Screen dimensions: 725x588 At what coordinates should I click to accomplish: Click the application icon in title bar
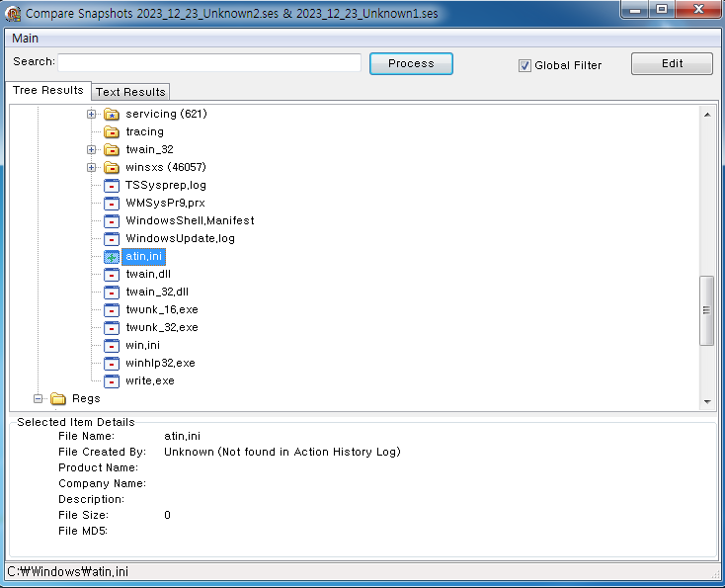13,14
